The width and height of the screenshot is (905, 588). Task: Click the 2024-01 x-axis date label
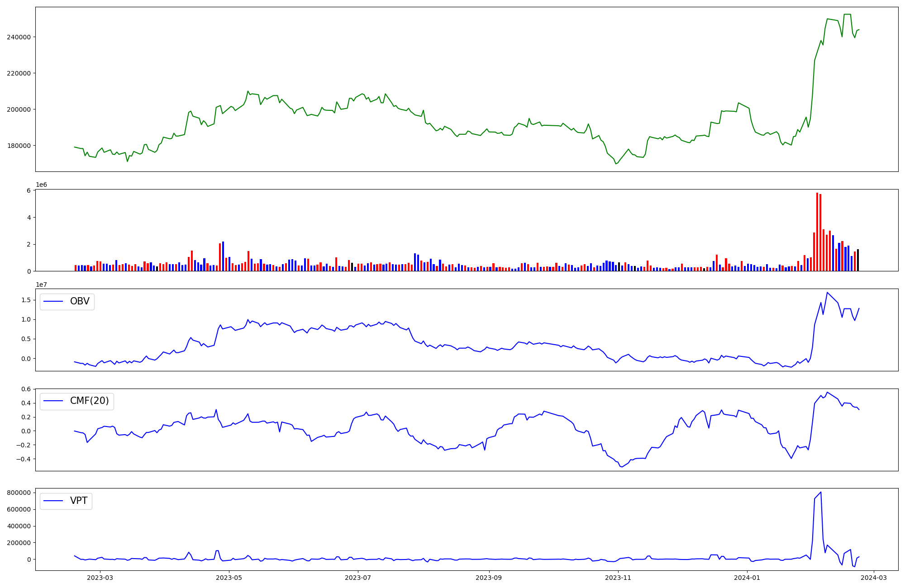pos(747,578)
